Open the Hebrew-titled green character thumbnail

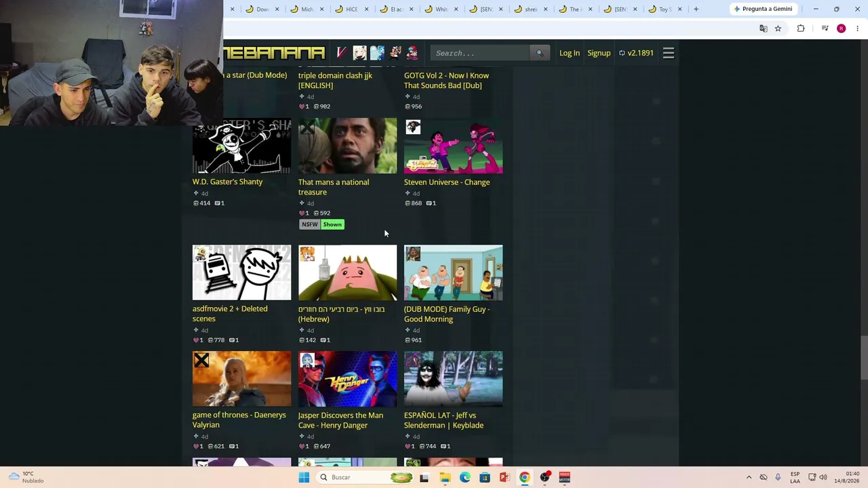point(347,272)
